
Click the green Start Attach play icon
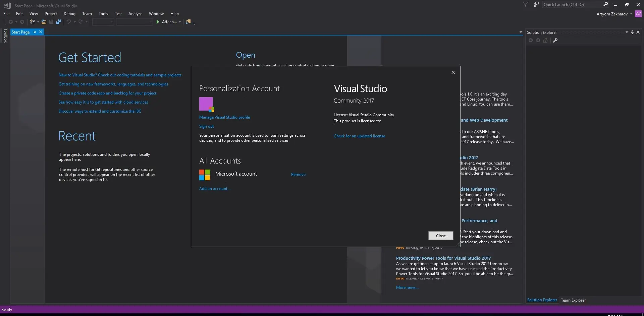[x=158, y=22]
